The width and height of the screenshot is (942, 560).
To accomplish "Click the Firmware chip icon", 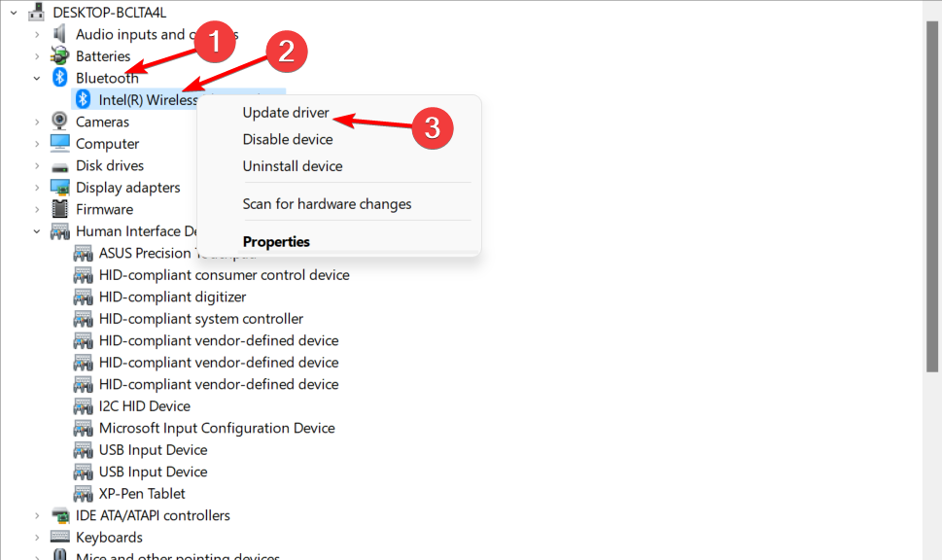I will [59, 209].
